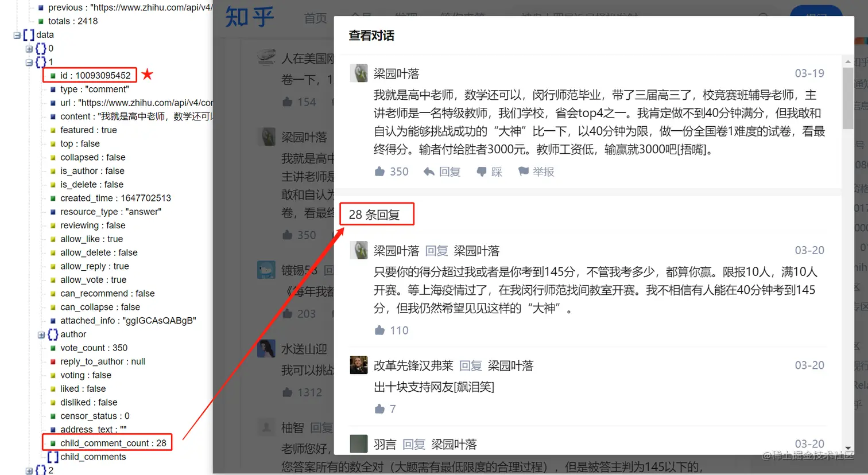Select created_time : 1647702513 row
The width and height of the screenshot is (868, 475).
(x=110, y=198)
